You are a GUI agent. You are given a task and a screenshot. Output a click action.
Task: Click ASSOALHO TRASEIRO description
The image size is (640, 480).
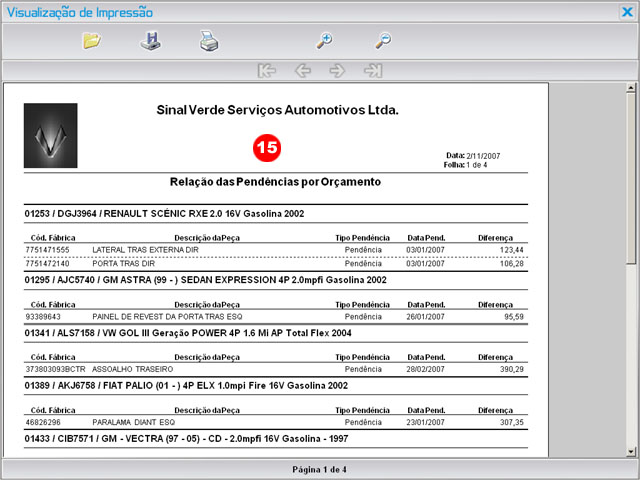(x=133, y=369)
